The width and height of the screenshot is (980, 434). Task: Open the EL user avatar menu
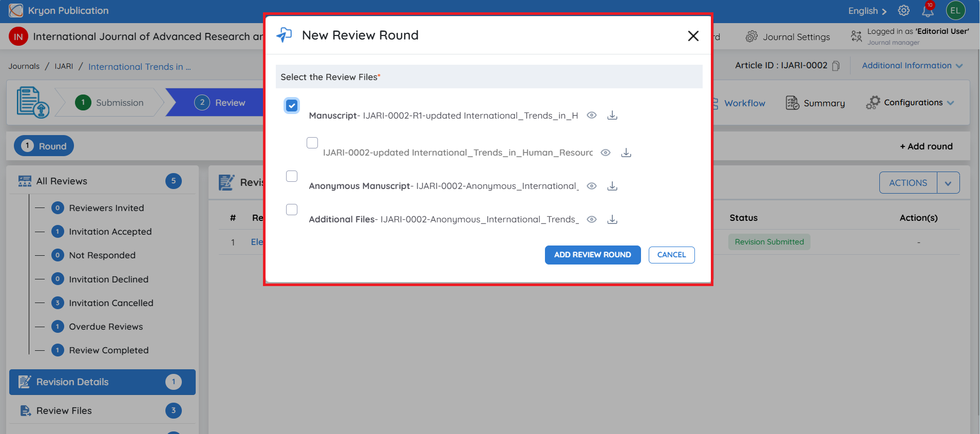pyautogui.click(x=955, y=11)
